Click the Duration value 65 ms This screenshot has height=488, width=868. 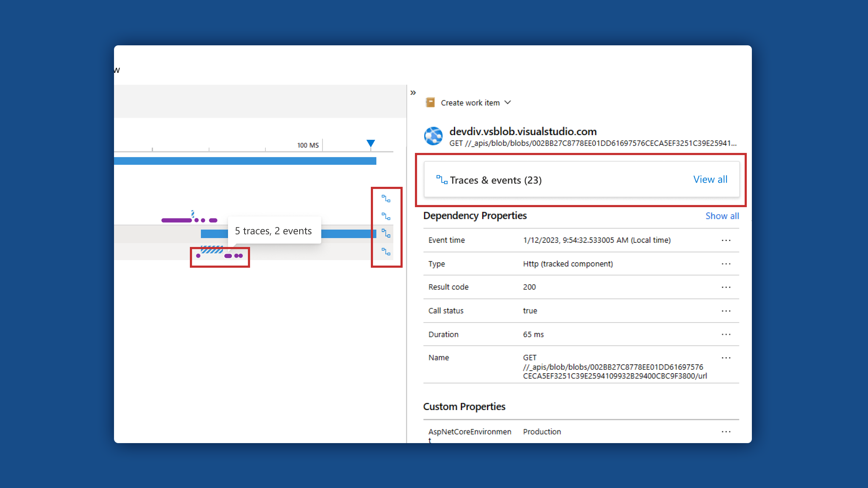pos(533,335)
